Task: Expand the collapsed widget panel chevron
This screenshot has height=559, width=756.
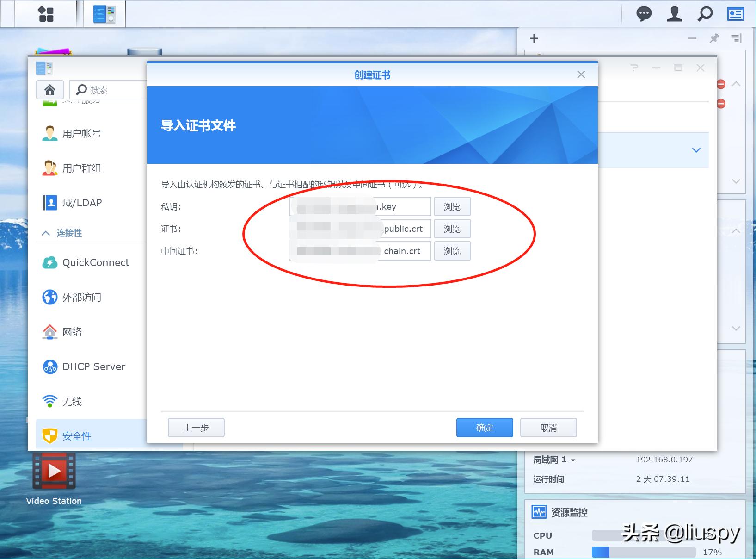Action: pos(695,150)
